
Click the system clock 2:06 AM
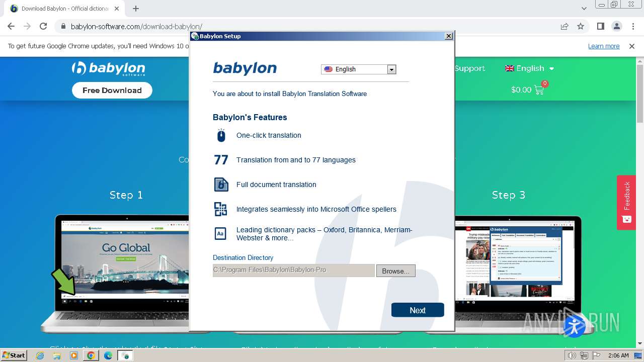[618, 355]
